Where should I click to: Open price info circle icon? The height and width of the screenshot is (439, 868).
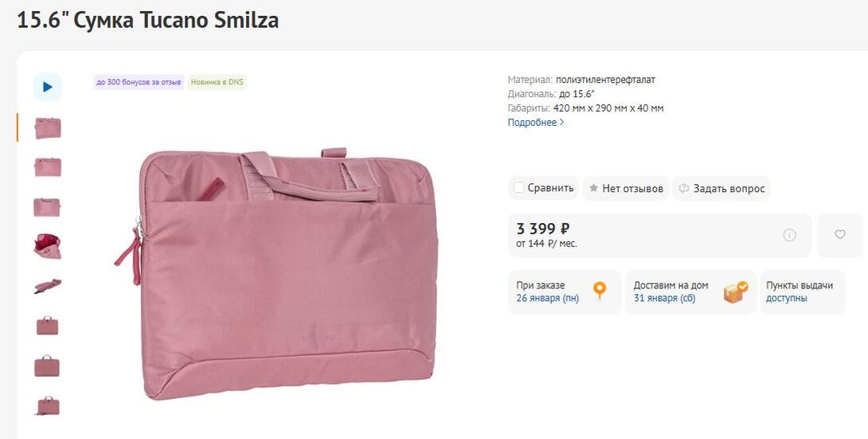(x=789, y=235)
